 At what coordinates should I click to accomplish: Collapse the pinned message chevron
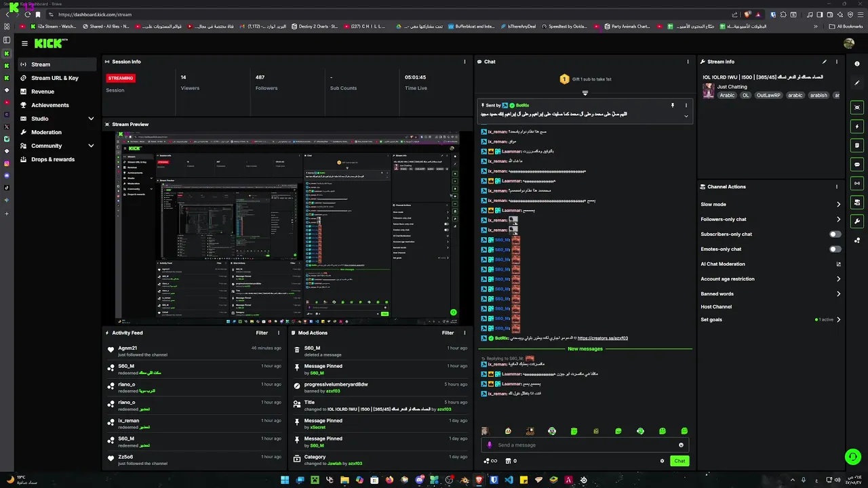click(686, 116)
